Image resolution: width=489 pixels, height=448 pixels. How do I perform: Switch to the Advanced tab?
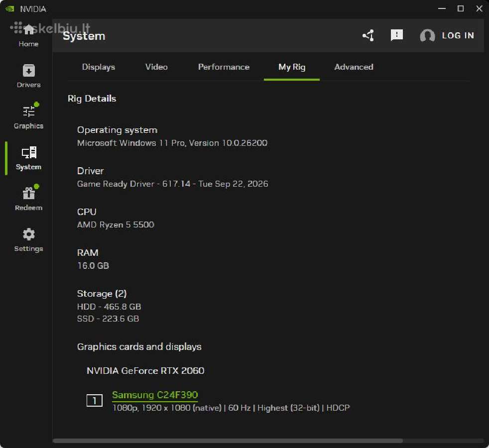[354, 67]
